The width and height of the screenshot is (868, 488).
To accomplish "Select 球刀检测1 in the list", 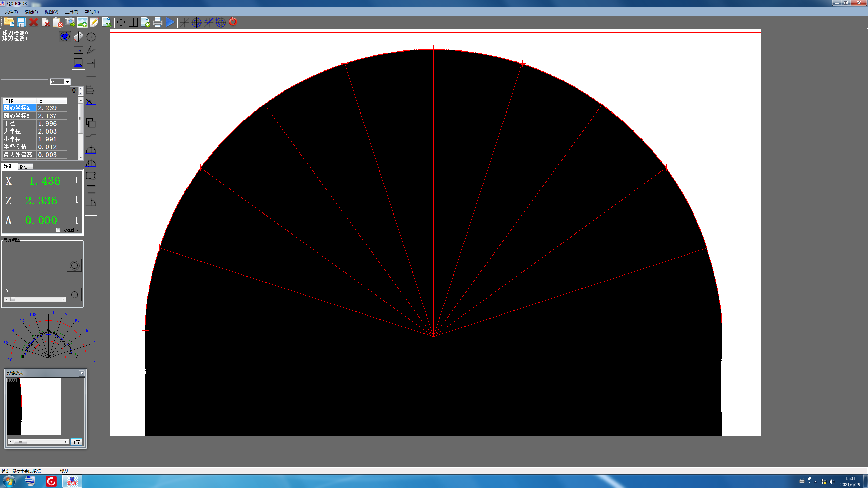I will 15,39.
